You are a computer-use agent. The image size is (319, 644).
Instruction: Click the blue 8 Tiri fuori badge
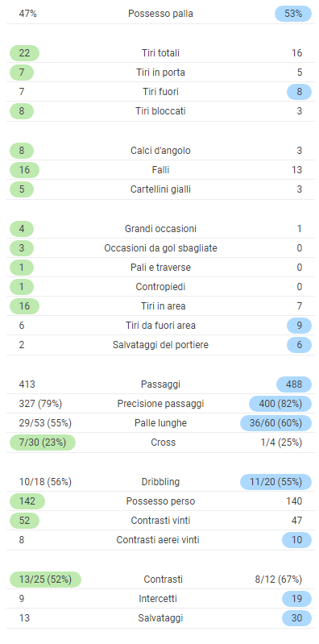300,92
